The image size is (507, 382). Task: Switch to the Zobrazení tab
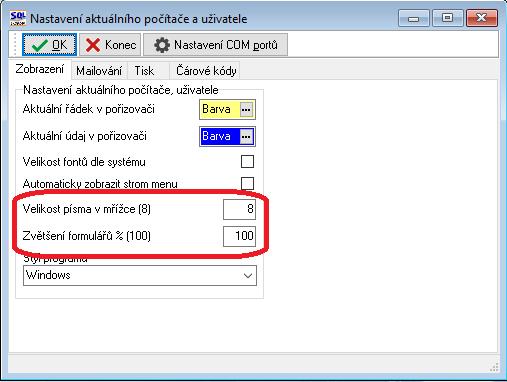[40, 69]
